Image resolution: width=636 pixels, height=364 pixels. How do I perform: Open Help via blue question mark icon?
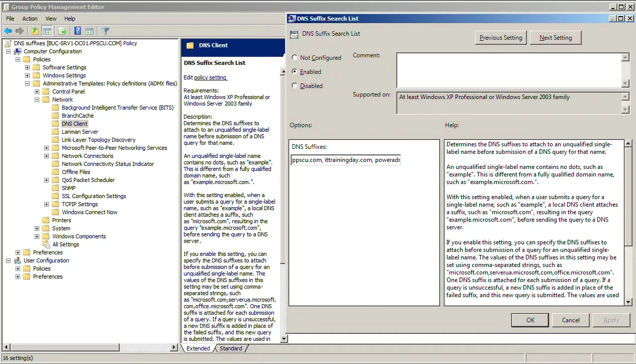pyautogui.click(x=78, y=31)
